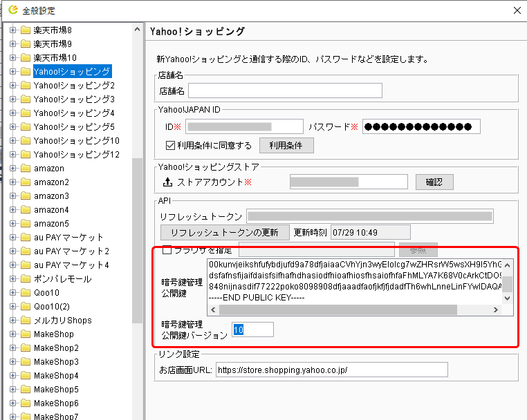Click the app logo in 全般設定 title bar
This screenshot has height=420, width=527.
pyautogui.click(x=12, y=10)
